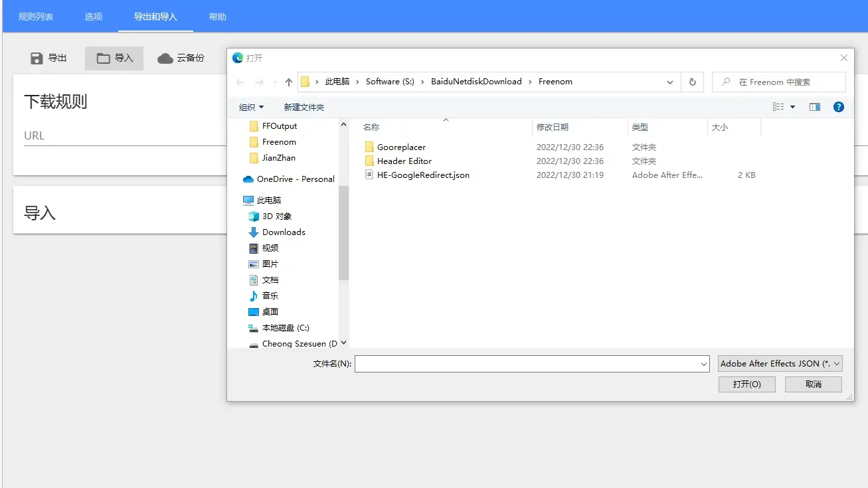Refresh the Freenom folder contents
868x488 pixels.
point(692,81)
